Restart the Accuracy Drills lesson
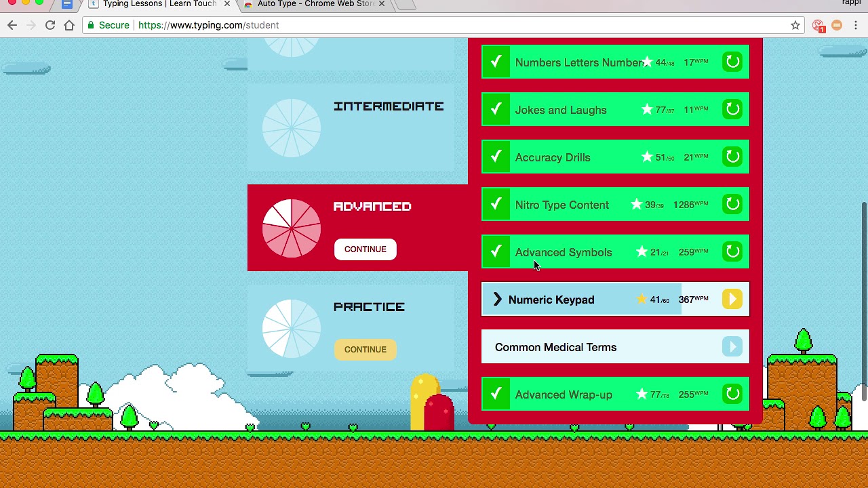 [732, 157]
